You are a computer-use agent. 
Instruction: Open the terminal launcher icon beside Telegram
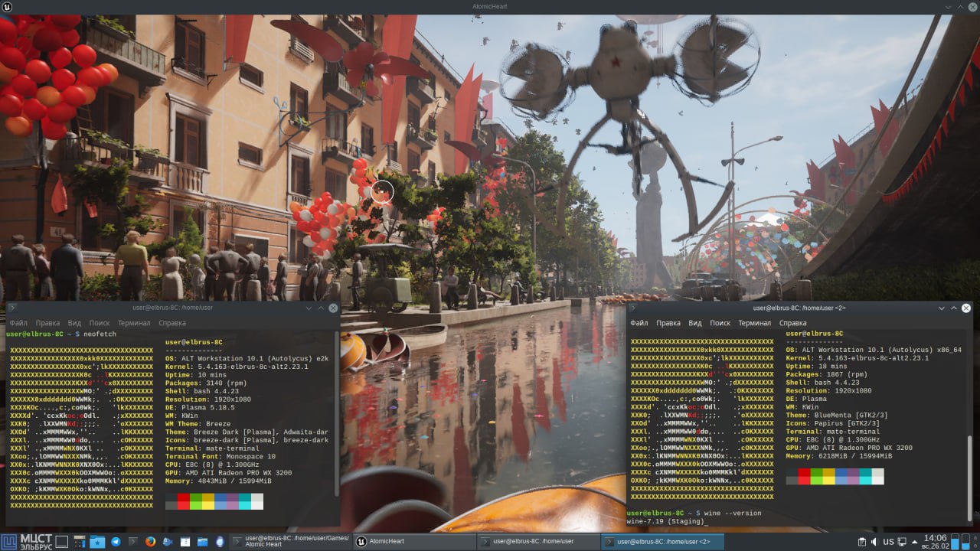[x=132, y=542]
